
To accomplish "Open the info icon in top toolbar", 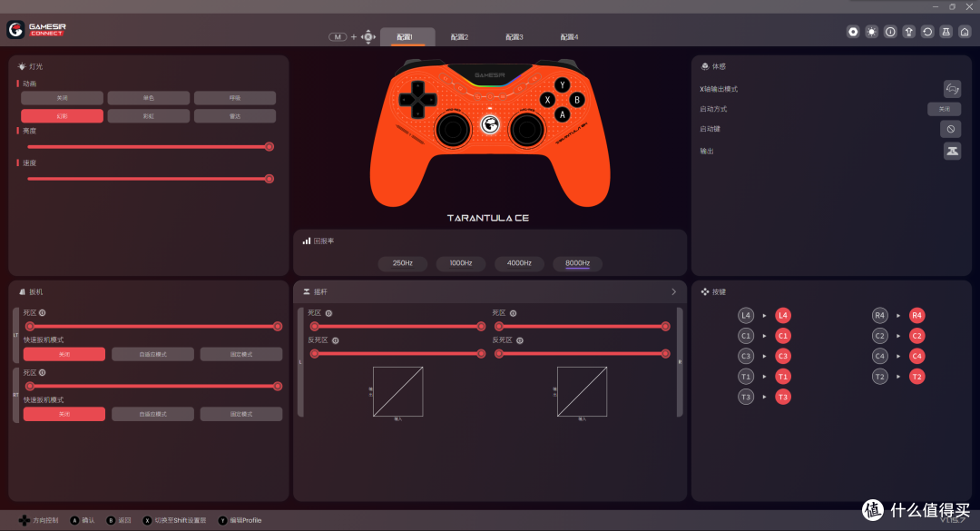I will [x=890, y=32].
